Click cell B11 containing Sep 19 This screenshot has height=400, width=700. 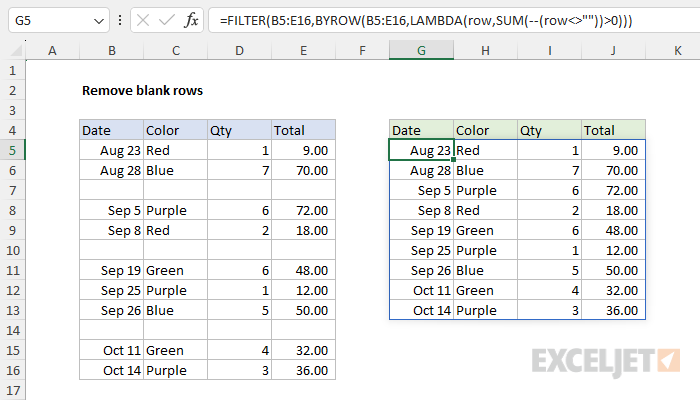(x=112, y=271)
